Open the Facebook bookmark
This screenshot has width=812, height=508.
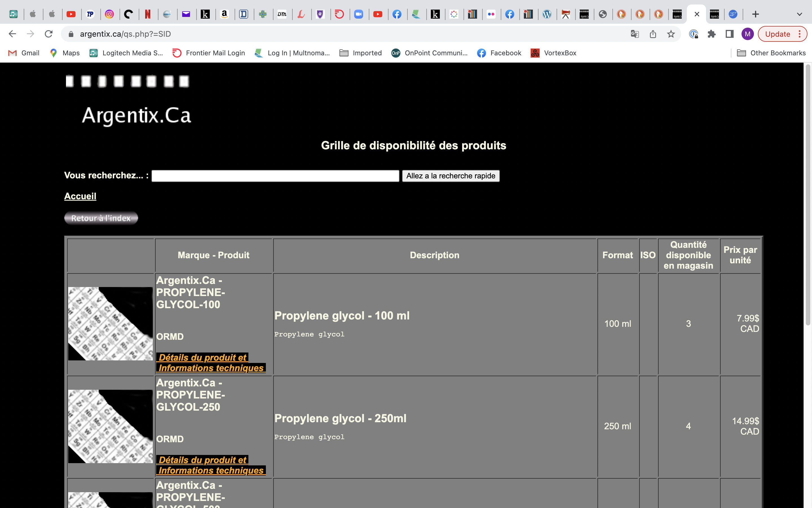tap(499, 53)
